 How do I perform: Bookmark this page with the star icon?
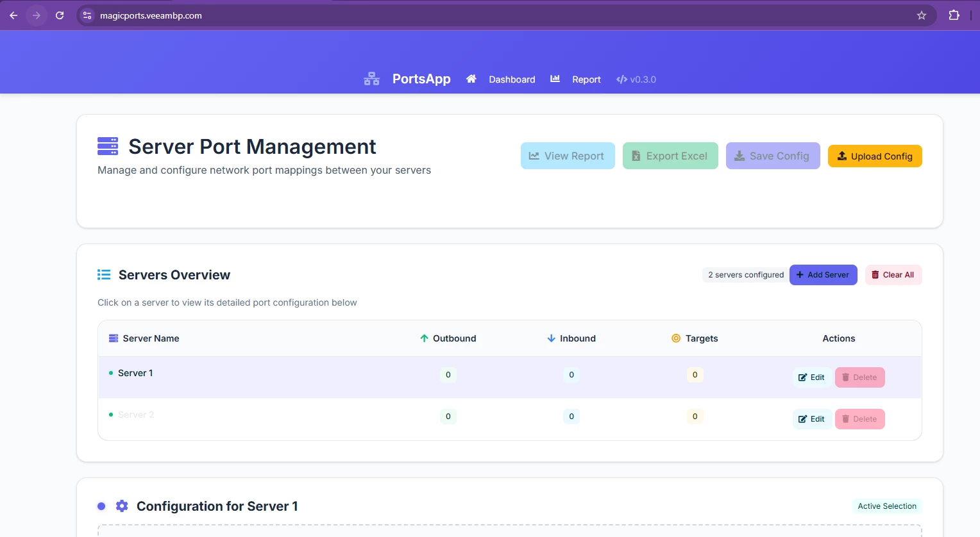(922, 15)
